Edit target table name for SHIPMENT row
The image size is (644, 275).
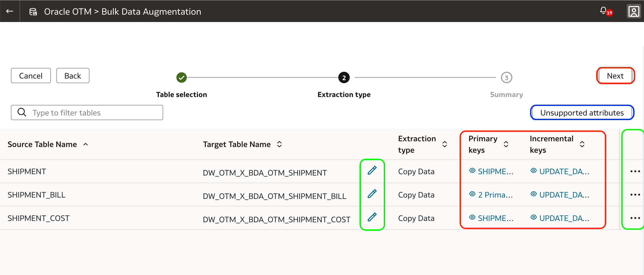372,170
